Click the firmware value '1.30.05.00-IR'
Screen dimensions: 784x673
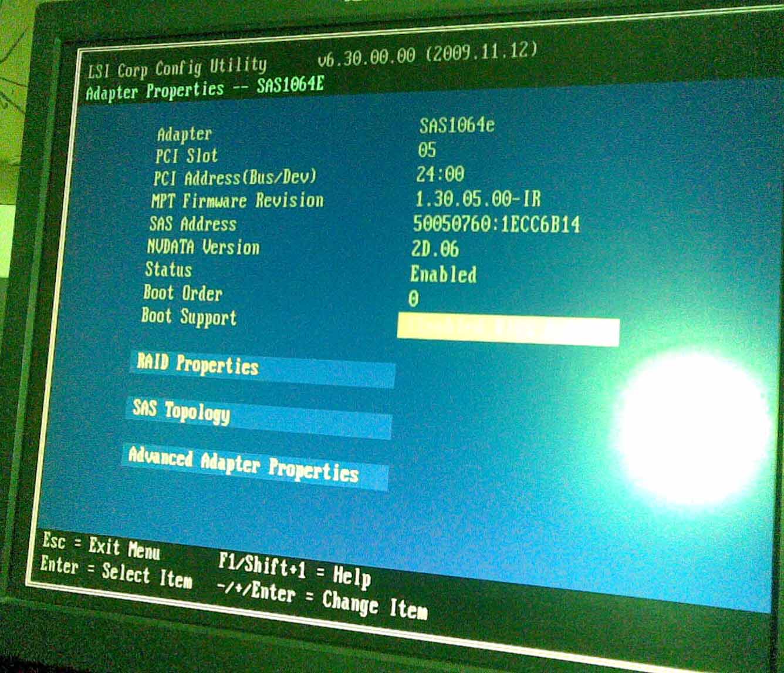point(478,199)
